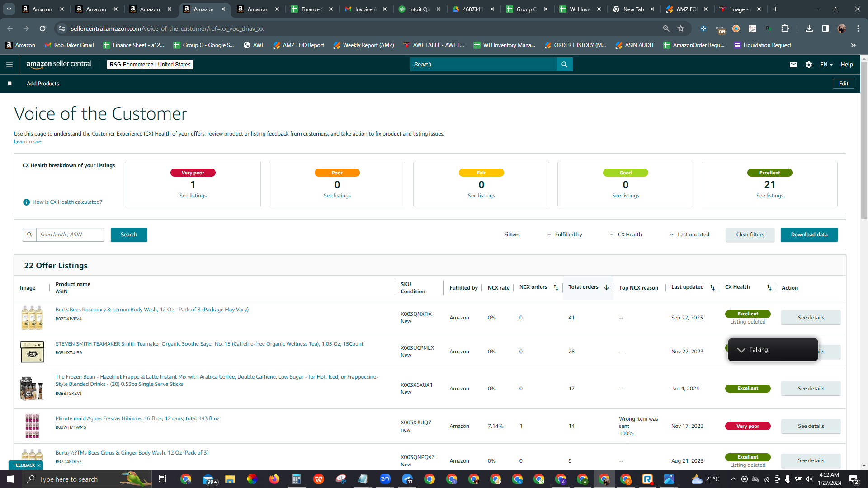Open How is CX Health calculated link

pos(67,202)
